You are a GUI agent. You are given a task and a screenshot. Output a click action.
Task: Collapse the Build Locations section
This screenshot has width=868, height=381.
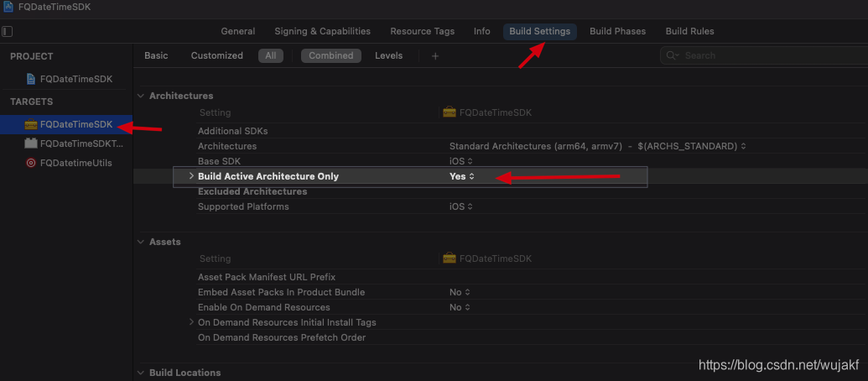(141, 373)
